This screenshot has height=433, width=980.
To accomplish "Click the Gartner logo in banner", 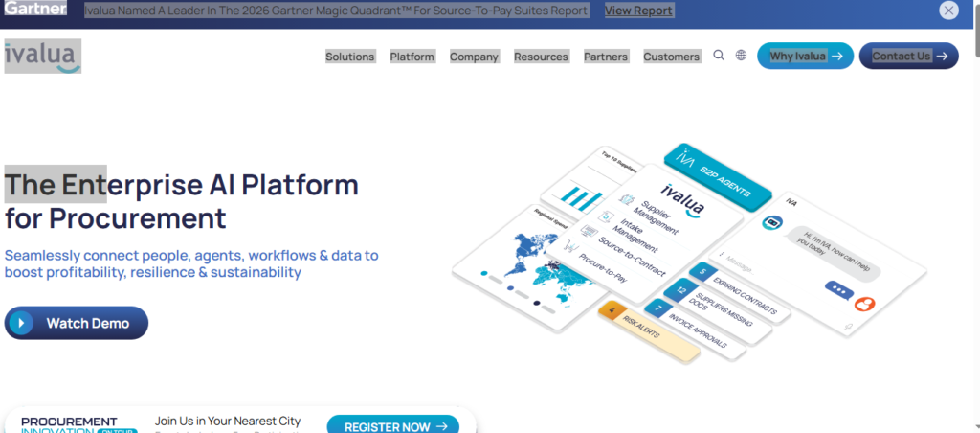I will [35, 9].
